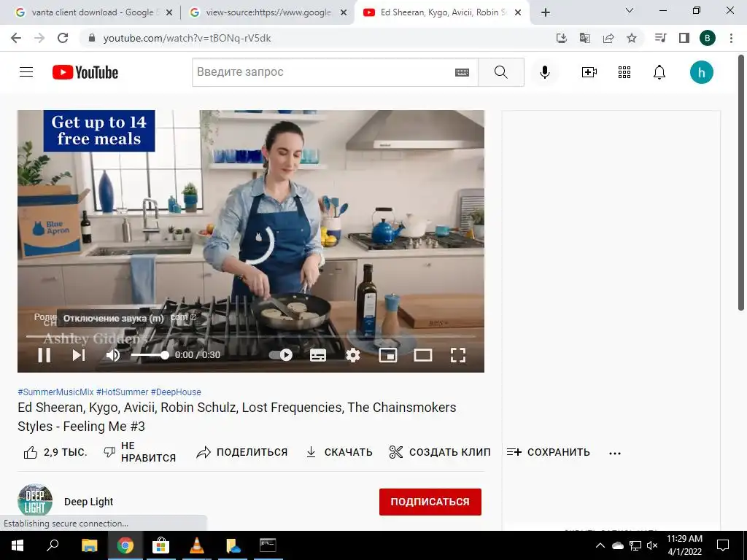Mute the video using the speaker icon

pos(113,355)
